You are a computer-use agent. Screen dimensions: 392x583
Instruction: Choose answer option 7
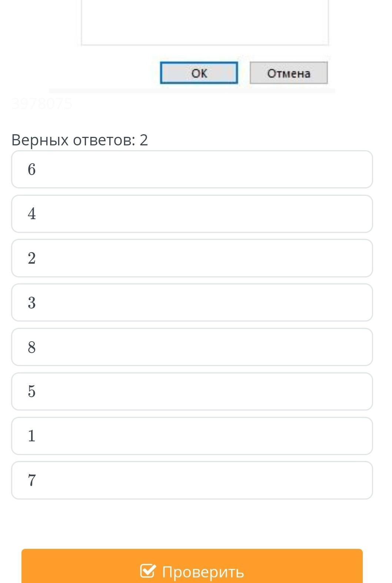[x=192, y=480]
